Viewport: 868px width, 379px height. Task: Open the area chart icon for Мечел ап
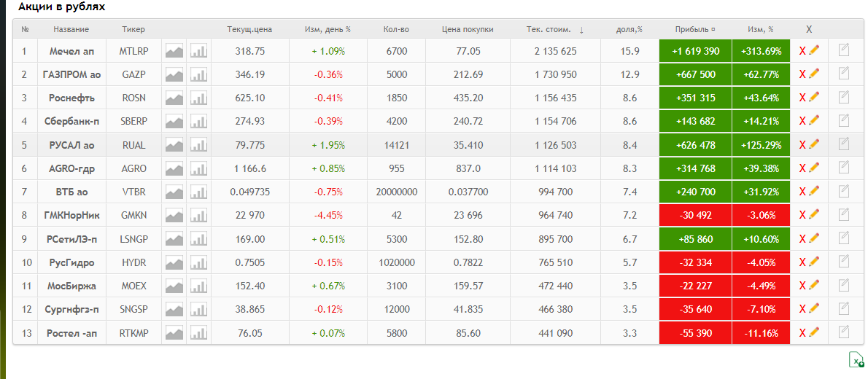point(174,52)
